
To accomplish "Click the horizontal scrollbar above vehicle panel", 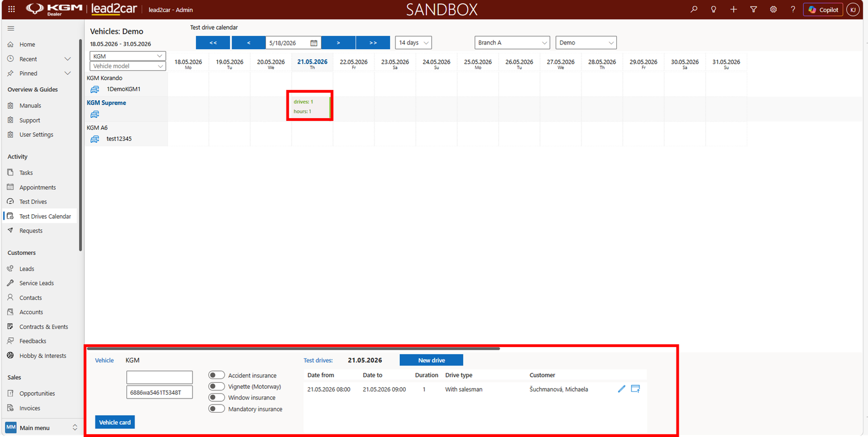I will (x=293, y=349).
